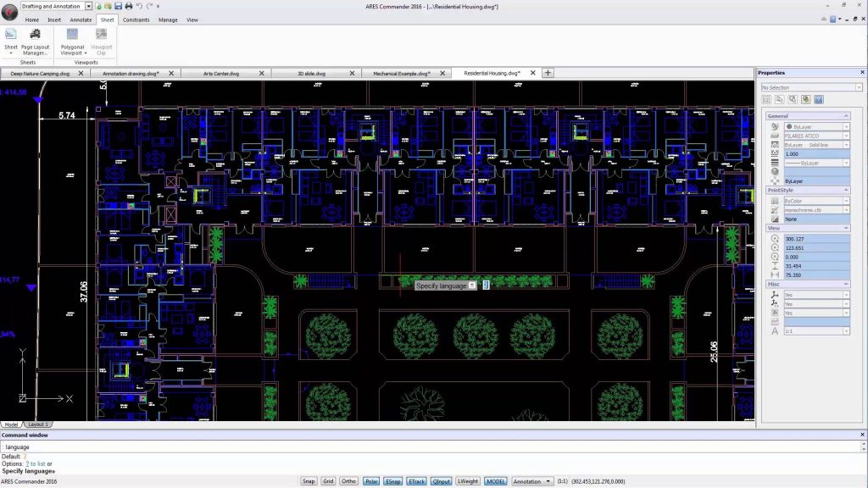Open the ByLayer Solid line dropdown
This screenshot has width=868, height=488.
pos(846,145)
